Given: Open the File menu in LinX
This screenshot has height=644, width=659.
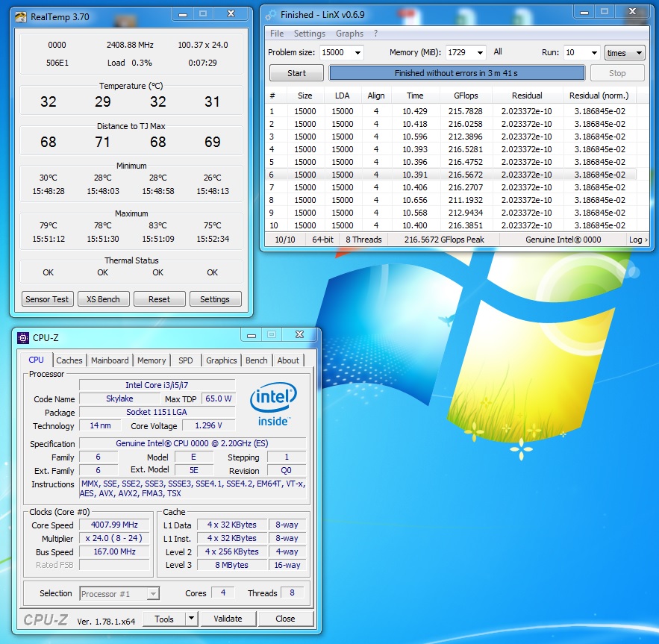Looking at the screenshot, I should pos(277,34).
